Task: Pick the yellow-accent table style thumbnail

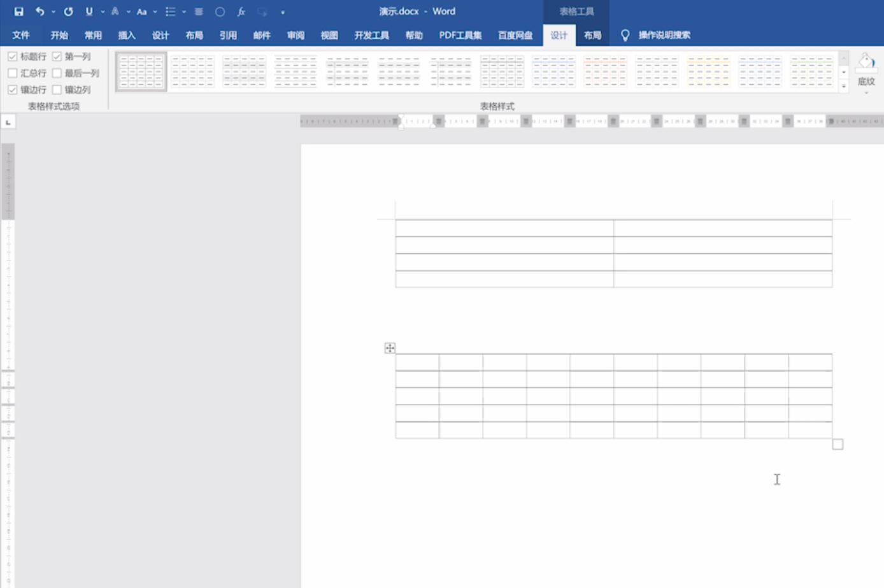Action: 708,71
